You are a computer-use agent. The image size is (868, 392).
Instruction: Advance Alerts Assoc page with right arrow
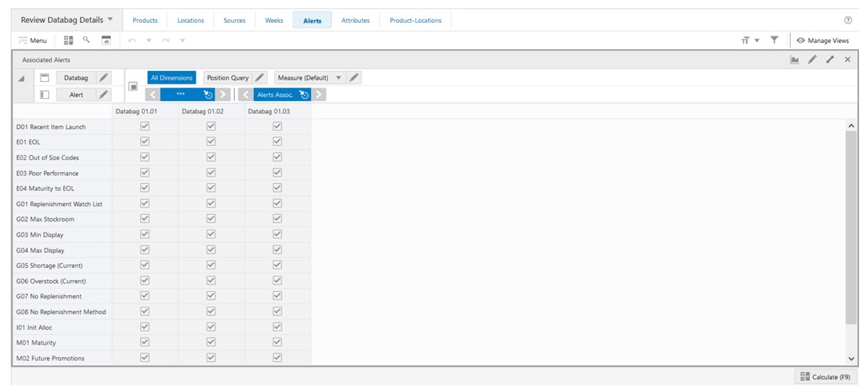pos(318,95)
